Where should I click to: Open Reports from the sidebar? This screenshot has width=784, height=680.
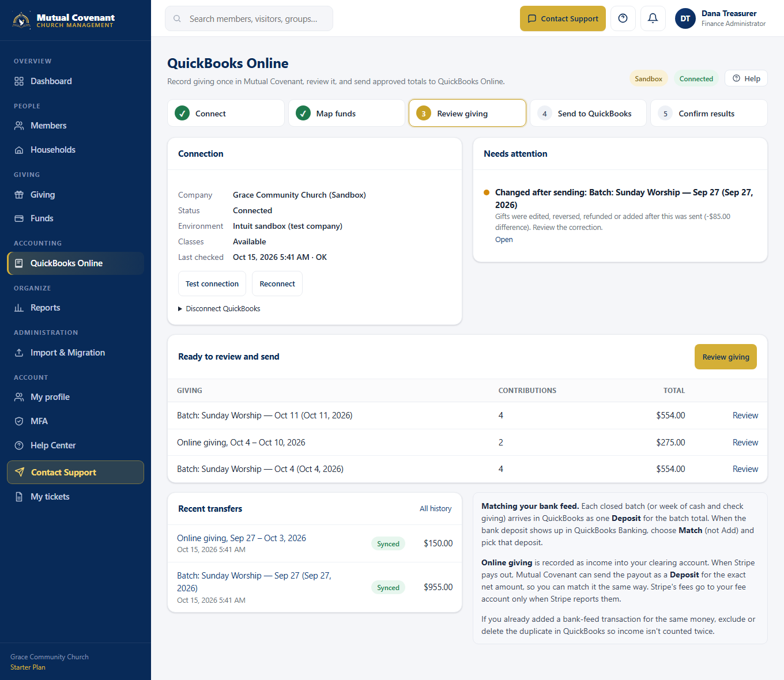(x=76, y=308)
